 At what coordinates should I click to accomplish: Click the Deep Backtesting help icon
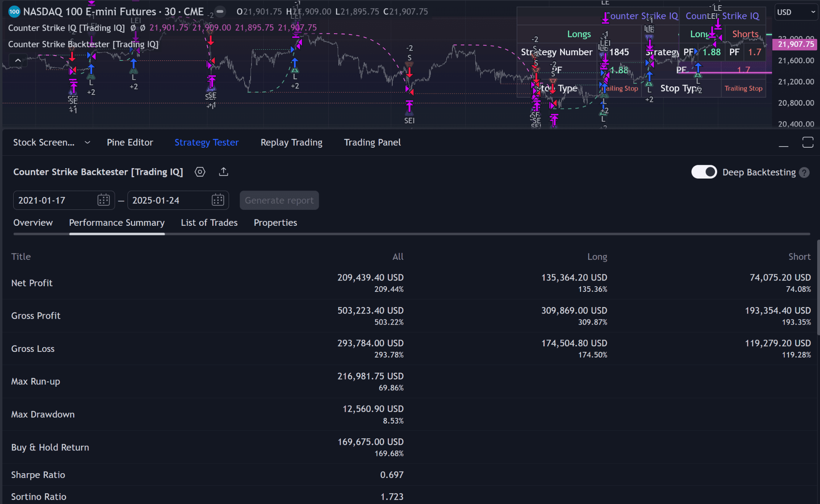[804, 173]
